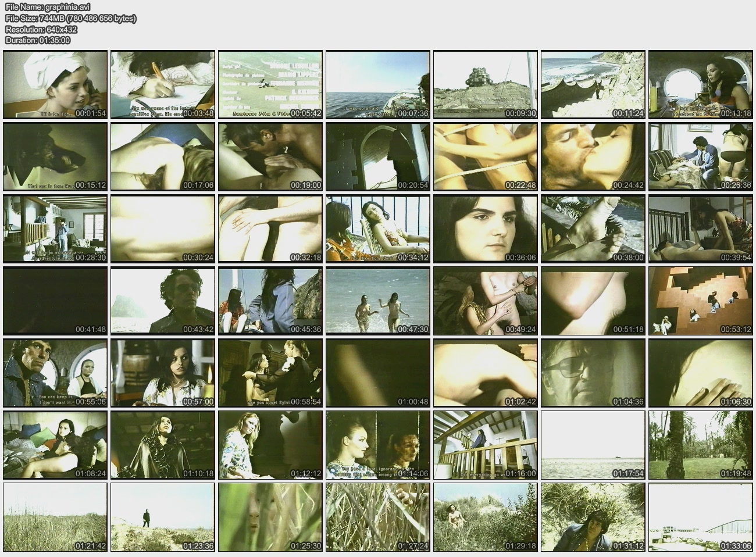The height and width of the screenshot is (557, 756).
Task: Select the black frame at 00:41:48
Action: tap(55, 301)
